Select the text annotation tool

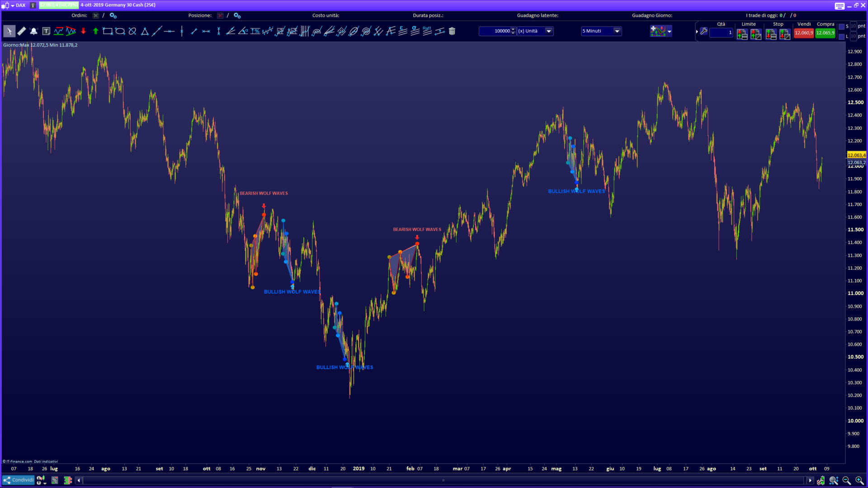point(46,31)
